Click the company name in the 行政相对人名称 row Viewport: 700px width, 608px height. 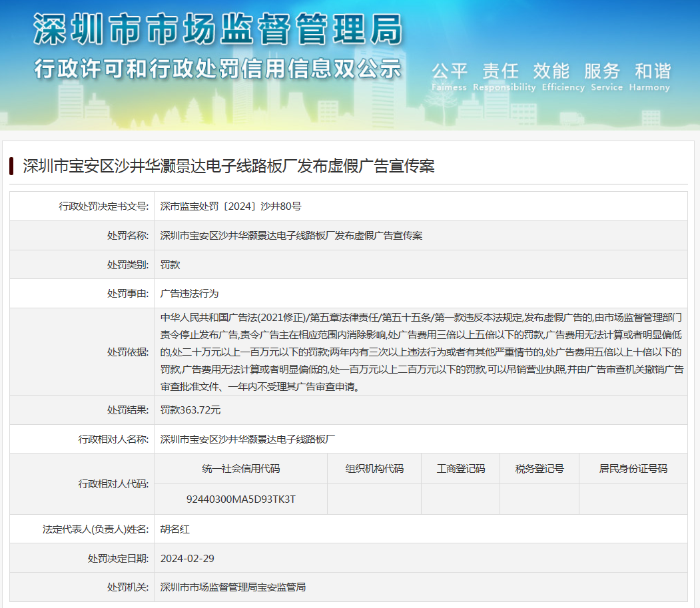[x=248, y=439]
